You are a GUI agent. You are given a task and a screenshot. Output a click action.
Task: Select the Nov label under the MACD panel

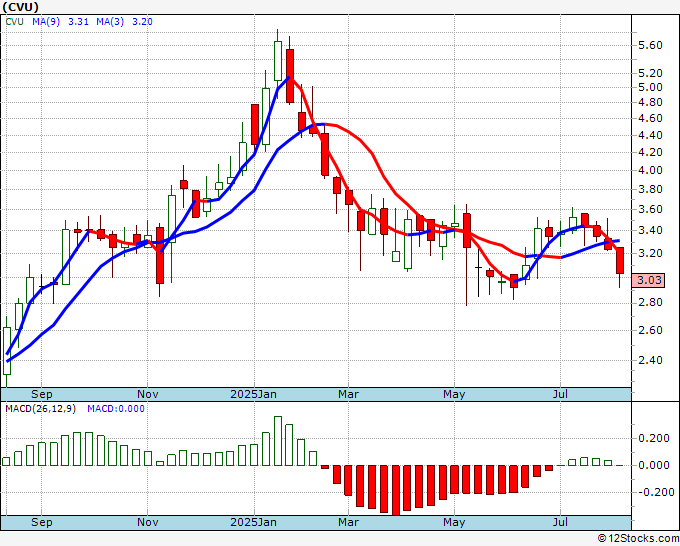point(147,523)
